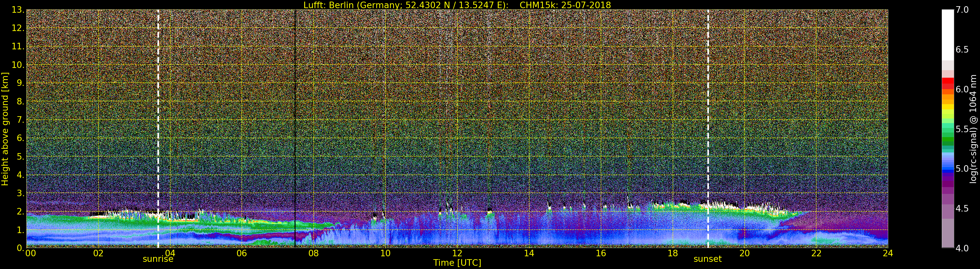Image resolution: width=980 pixels, height=269 pixels.
Task: Click the '24' time axis tick label
Action: pos(888,253)
